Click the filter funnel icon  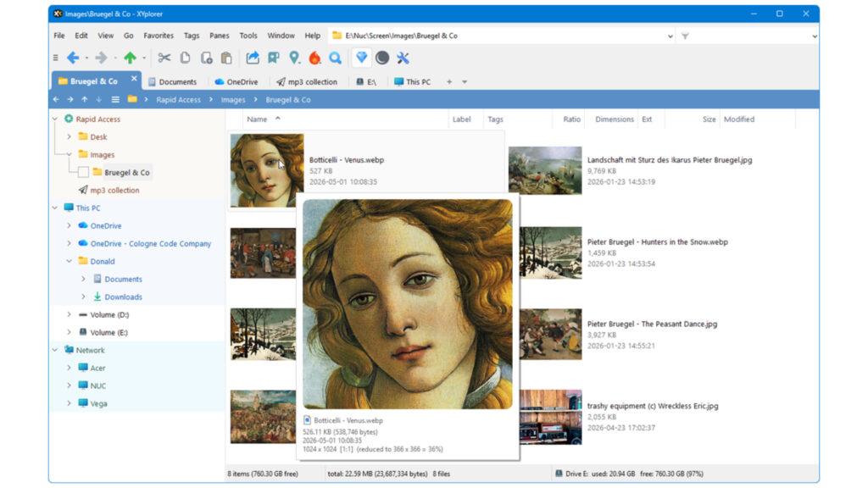pyautogui.click(x=685, y=36)
